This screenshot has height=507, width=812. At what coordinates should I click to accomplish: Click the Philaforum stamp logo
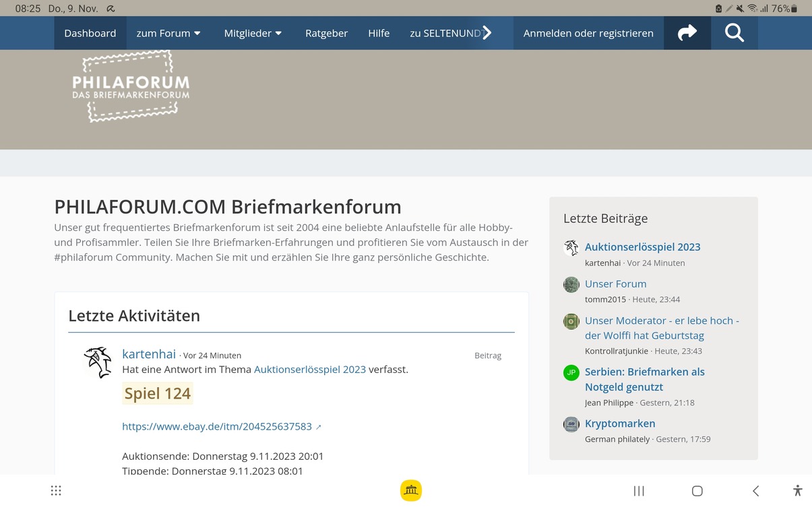(131, 87)
